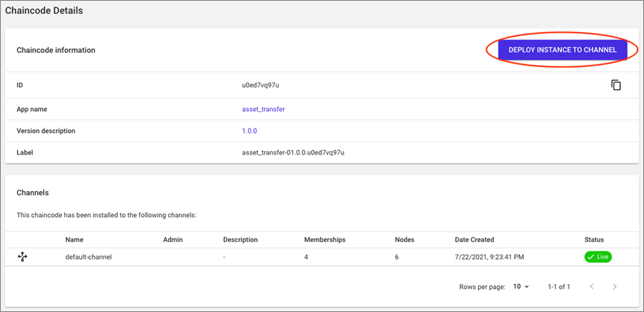The image size is (644, 312).
Task: Click the Live status badge
Action: [598, 257]
